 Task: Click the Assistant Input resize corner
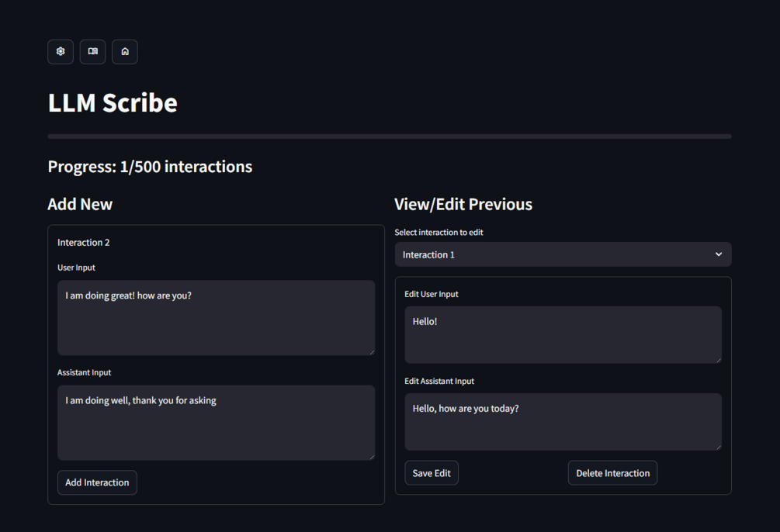coord(371,456)
